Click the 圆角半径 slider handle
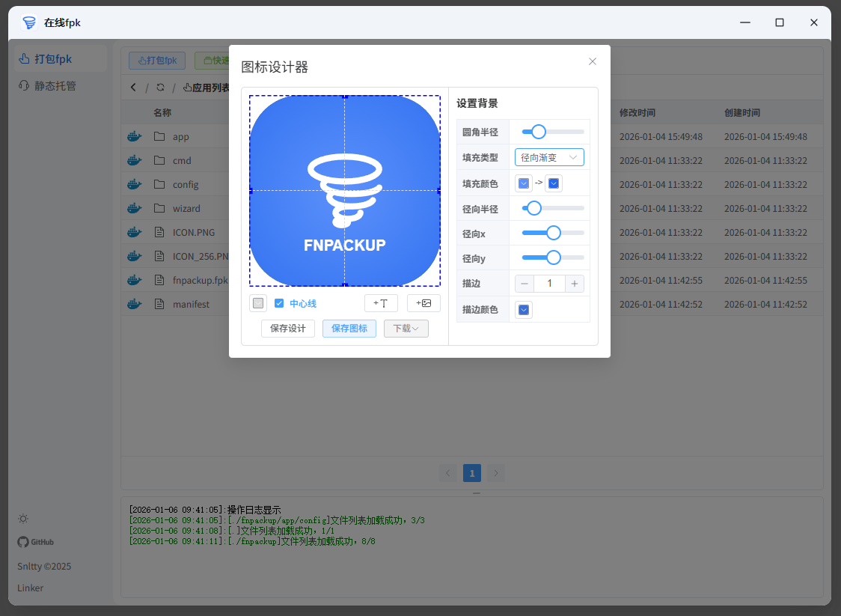This screenshot has width=841, height=616. point(538,132)
